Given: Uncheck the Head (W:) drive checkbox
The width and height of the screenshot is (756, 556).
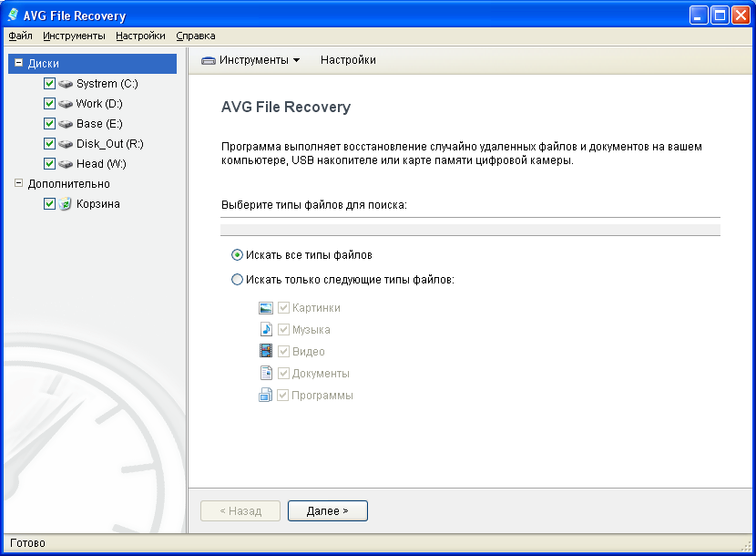Looking at the screenshot, I should pos(49,164).
